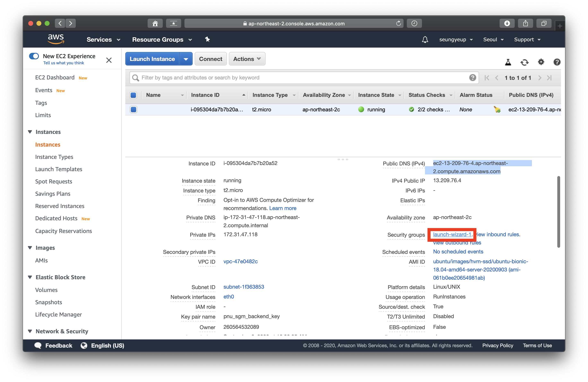Toggle the select-all header checkbox
This screenshot has width=588, height=382.
133,95
